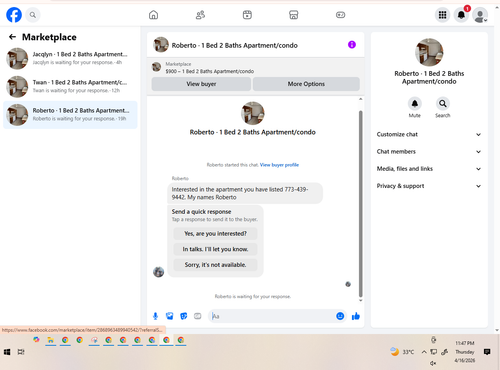Screen dimensions: 500x370
Task: Open the account profile menu
Action: [x=480, y=15]
